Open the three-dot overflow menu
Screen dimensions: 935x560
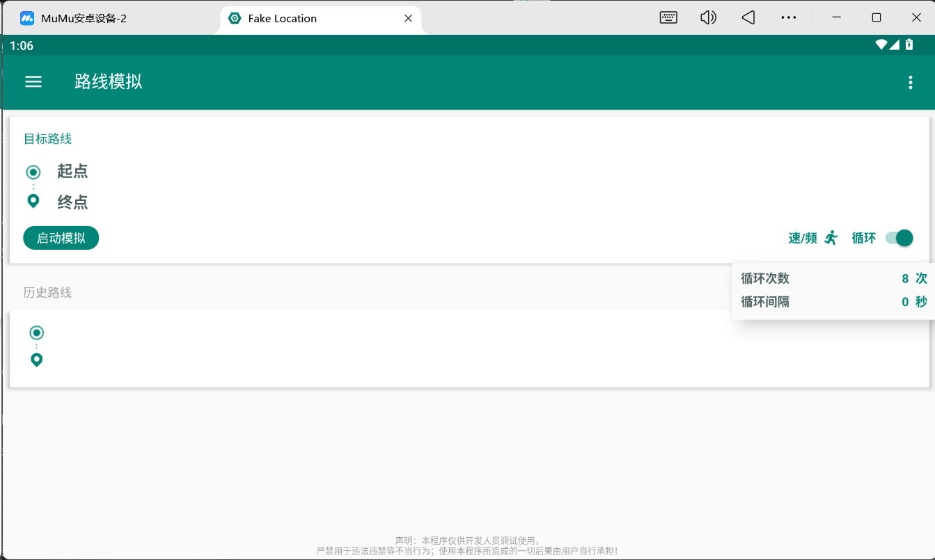(x=910, y=83)
